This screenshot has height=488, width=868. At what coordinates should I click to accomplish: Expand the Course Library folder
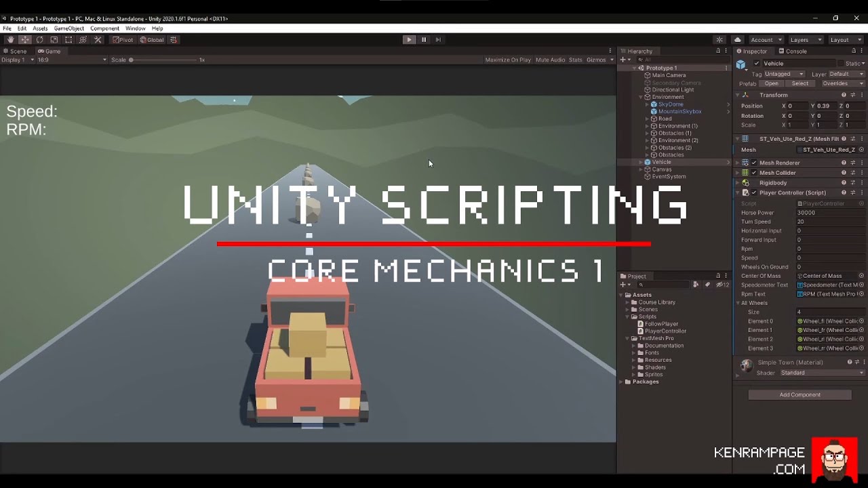coord(627,302)
